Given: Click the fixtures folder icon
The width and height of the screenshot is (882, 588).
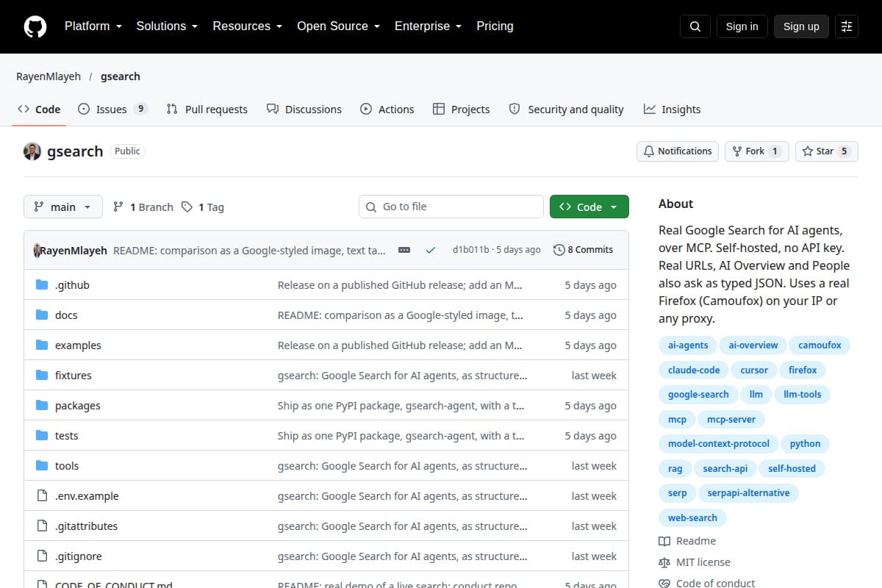Looking at the screenshot, I should pyautogui.click(x=42, y=376).
